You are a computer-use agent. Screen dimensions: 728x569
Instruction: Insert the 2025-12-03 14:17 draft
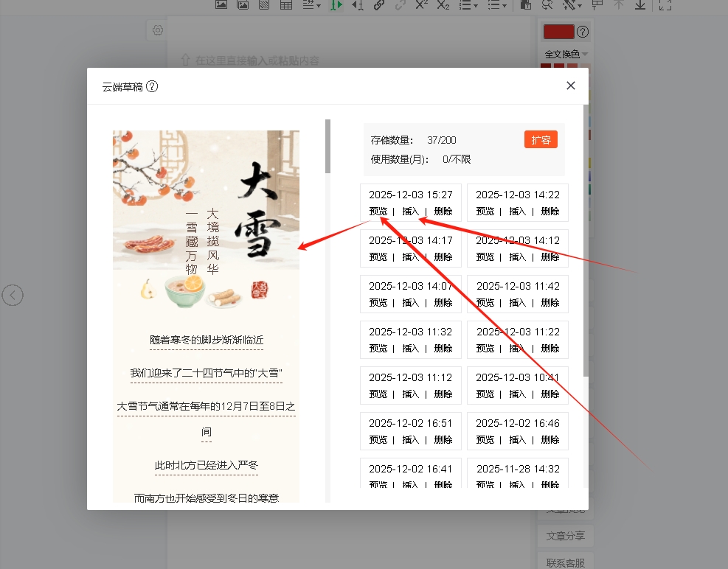411,257
